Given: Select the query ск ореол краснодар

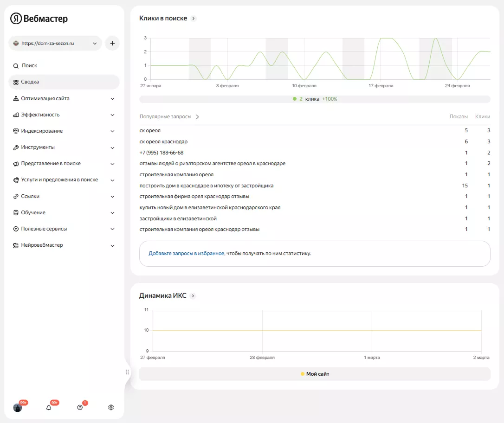Looking at the screenshot, I should (163, 141).
